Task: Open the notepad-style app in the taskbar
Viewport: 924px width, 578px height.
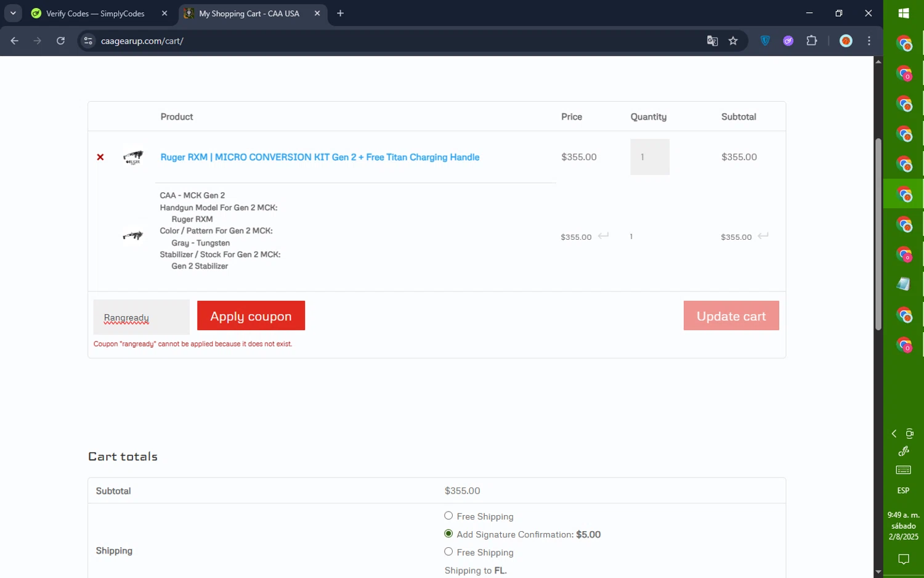Action: click(904, 284)
